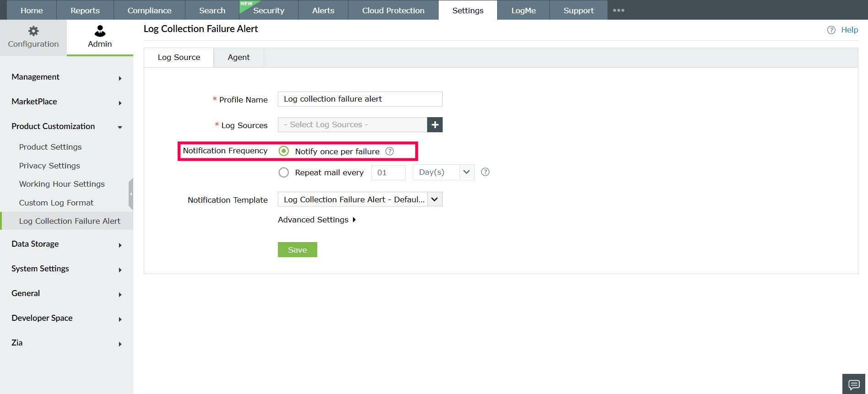Go to the Home tab
This screenshot has height=394, width=868.
pos(32,10)
